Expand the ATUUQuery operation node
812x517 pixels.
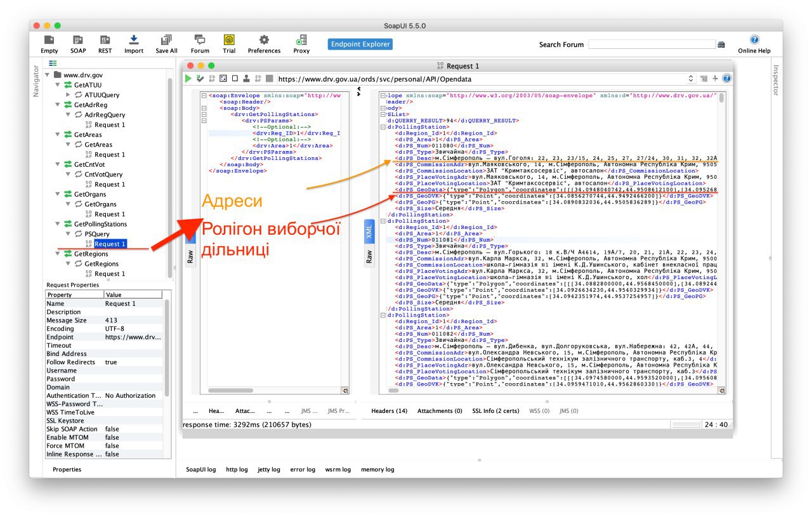click(69, 95)
